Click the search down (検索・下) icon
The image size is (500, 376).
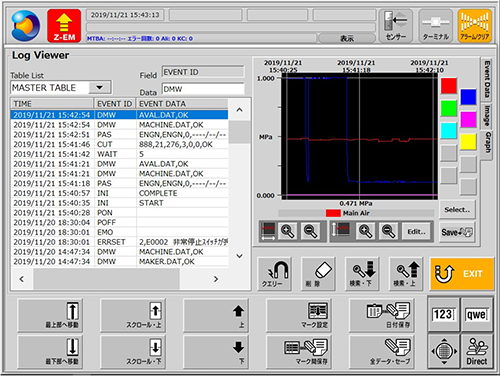click(362, 274)
